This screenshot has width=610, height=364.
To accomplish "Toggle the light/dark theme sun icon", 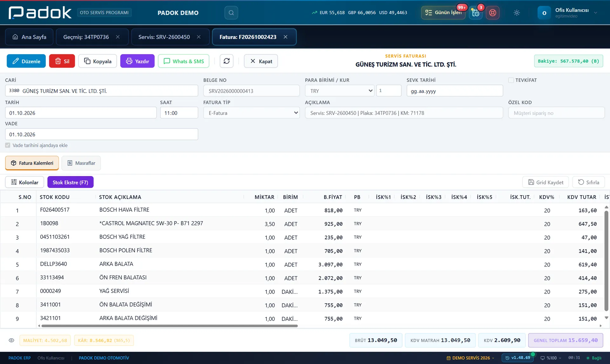I will [x=517, y=13].
